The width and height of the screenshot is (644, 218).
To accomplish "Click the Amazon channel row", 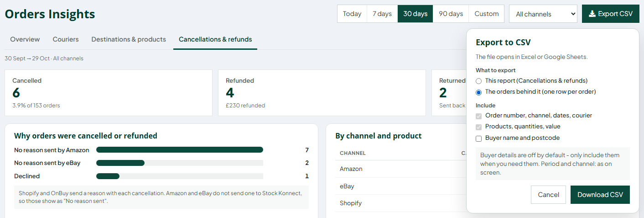I will point(400,169).
